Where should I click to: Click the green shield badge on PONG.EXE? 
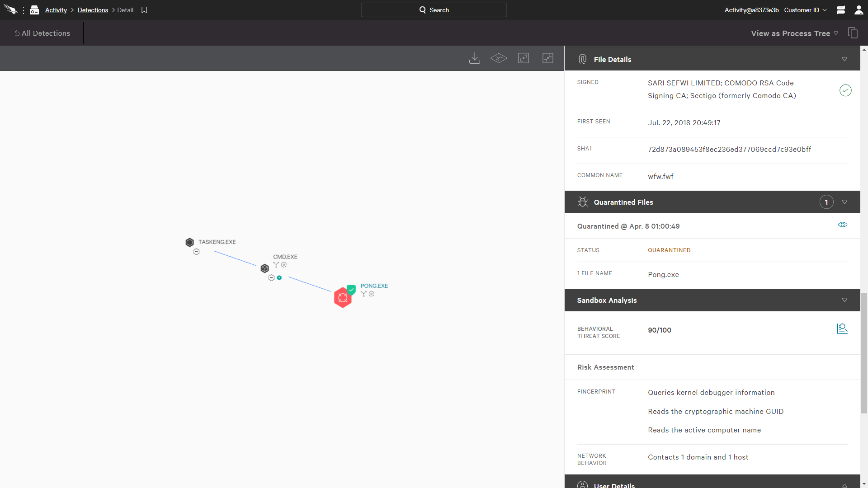[x=351, y=289]
